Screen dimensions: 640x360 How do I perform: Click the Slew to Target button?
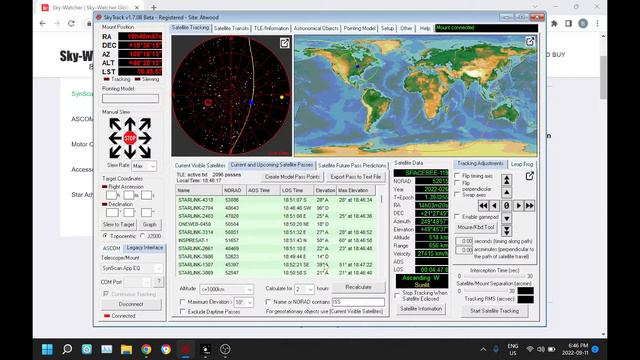(118, 224)
